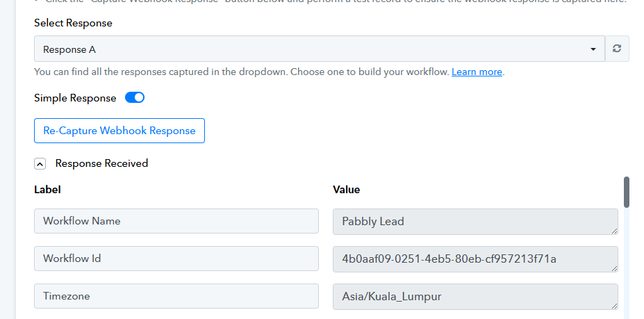Click the refresh responses icon button
This screenshot has width=644, height=319.
[x=616, y=49]
